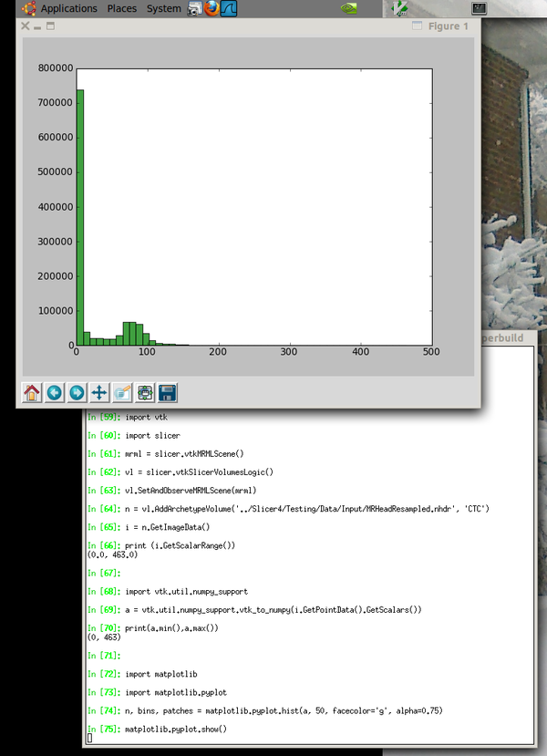Activate the pan axes tool
The image size is (547, 756).
click(x=99, y=393)
